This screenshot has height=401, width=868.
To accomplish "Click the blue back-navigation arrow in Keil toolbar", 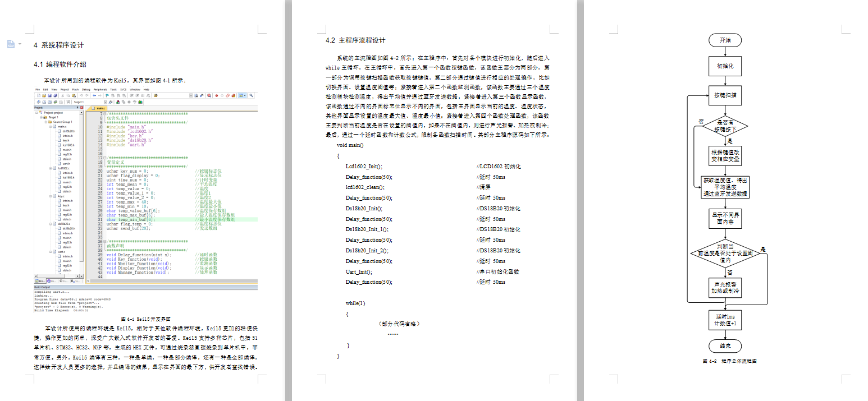I will [94, 95].
